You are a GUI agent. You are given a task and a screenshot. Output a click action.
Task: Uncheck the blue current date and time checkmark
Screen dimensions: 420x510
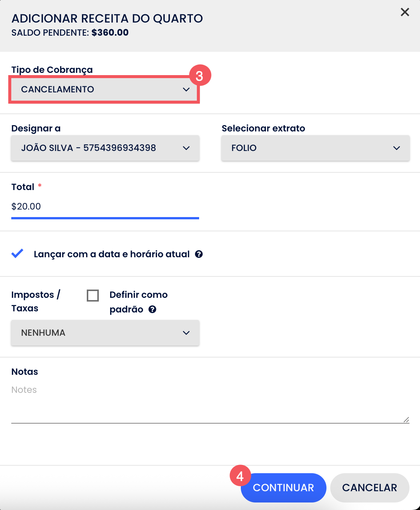17,254
